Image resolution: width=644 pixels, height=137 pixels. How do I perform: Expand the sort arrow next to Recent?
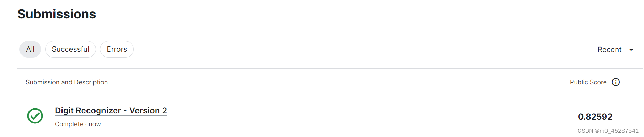[x=631, y=50]
